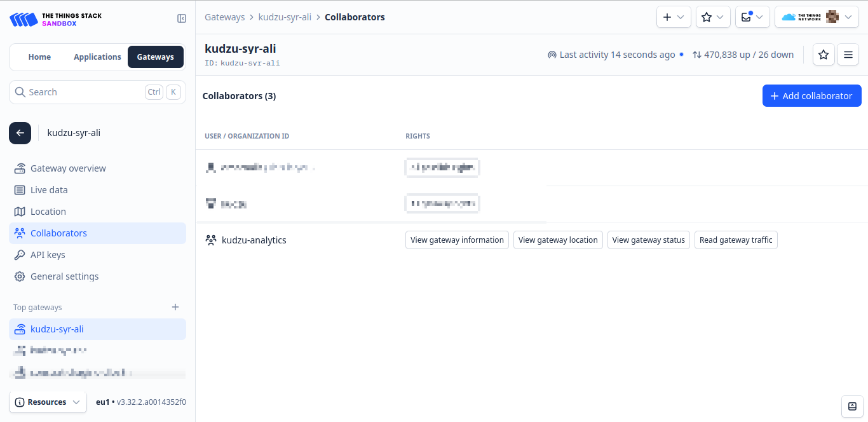This screenshot has width=868, height=422.
Task: Open the plus add-new dropdown in header
Action: coord(674,17)
